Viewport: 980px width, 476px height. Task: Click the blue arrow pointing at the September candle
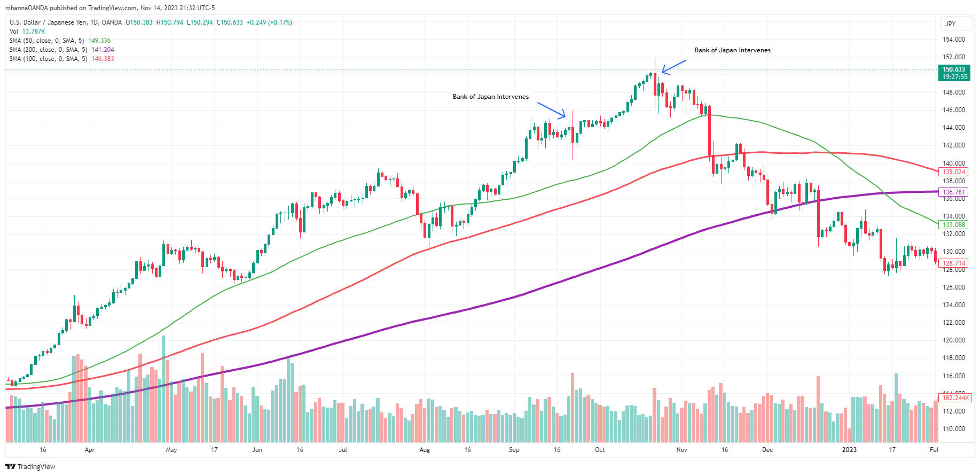pyautogui.click(x=551, y=110)
